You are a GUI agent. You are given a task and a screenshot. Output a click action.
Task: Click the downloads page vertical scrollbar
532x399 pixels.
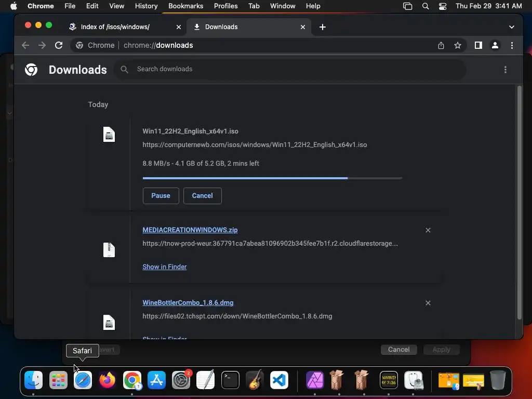coord(519,203)
